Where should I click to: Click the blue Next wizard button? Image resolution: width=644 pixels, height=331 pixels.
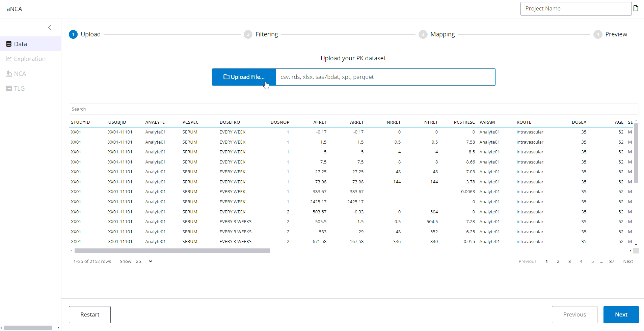click(x=621, y=314)
